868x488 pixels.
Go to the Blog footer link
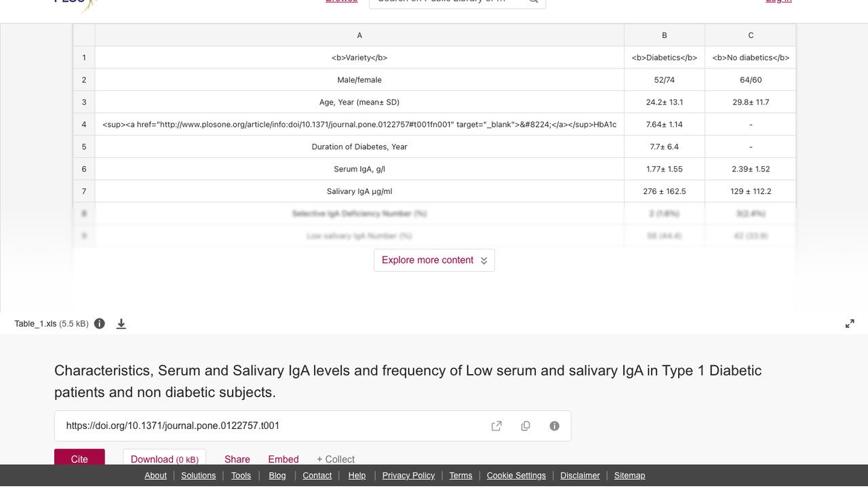277,475
